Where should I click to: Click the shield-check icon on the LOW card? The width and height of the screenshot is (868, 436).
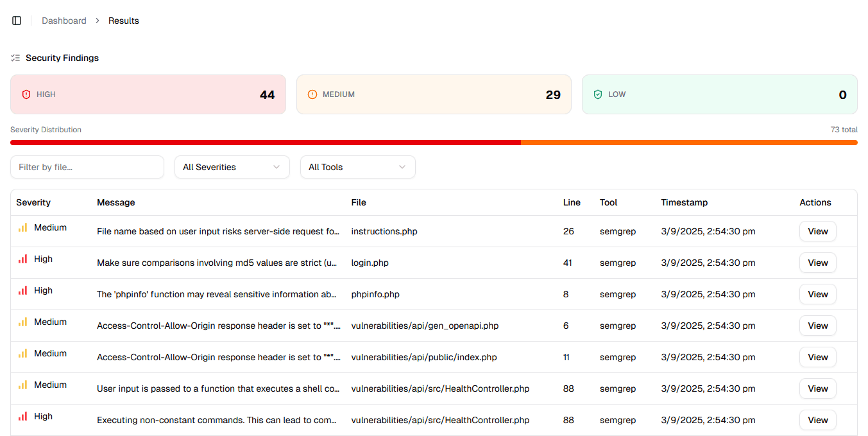(x=597, y=94)
